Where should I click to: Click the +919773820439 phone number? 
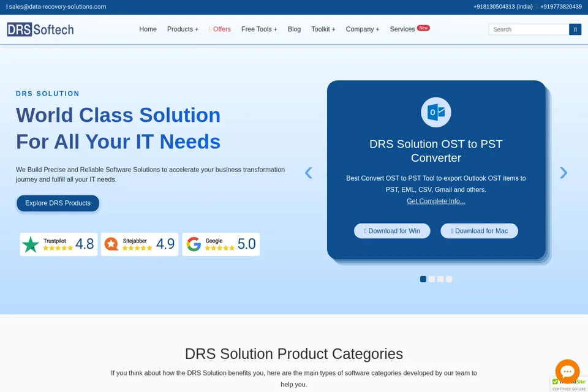560,7
